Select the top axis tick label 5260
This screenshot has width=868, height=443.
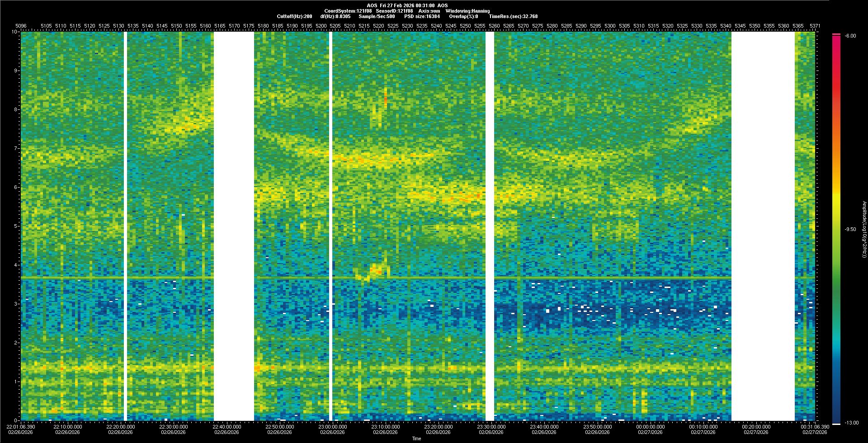point(495,26)
